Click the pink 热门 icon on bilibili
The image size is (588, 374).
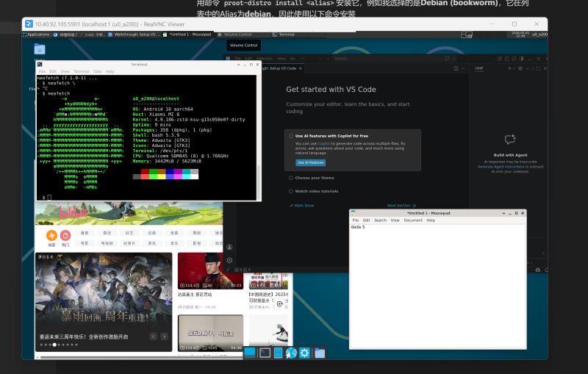pos(65,235)
